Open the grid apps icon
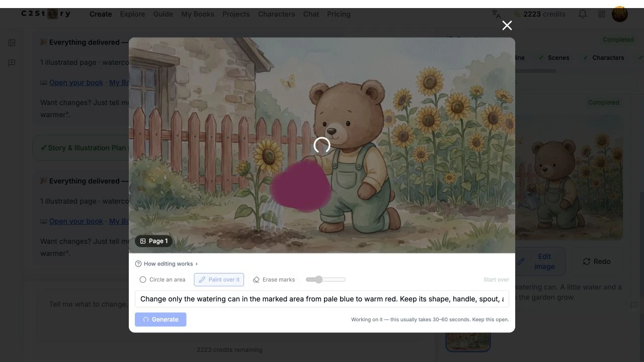The height and width of the screenshot is (362, 644). click(x=602, y=14)
